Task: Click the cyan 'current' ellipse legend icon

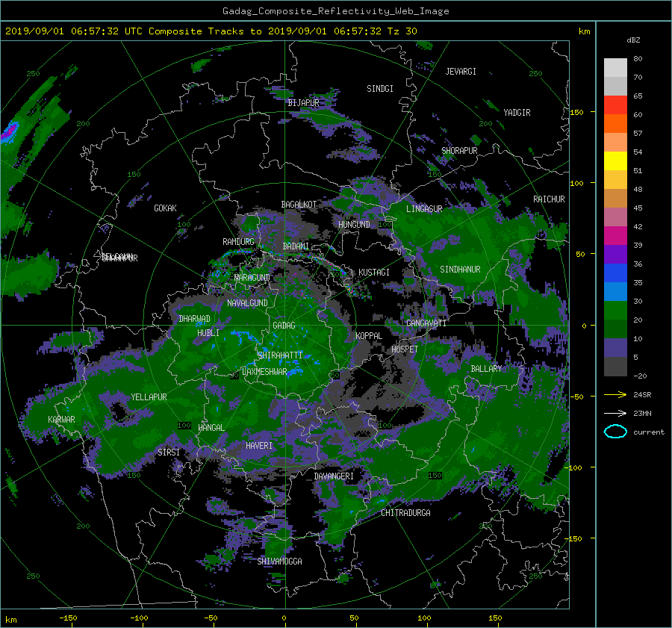Action: [x=615, y=432]
